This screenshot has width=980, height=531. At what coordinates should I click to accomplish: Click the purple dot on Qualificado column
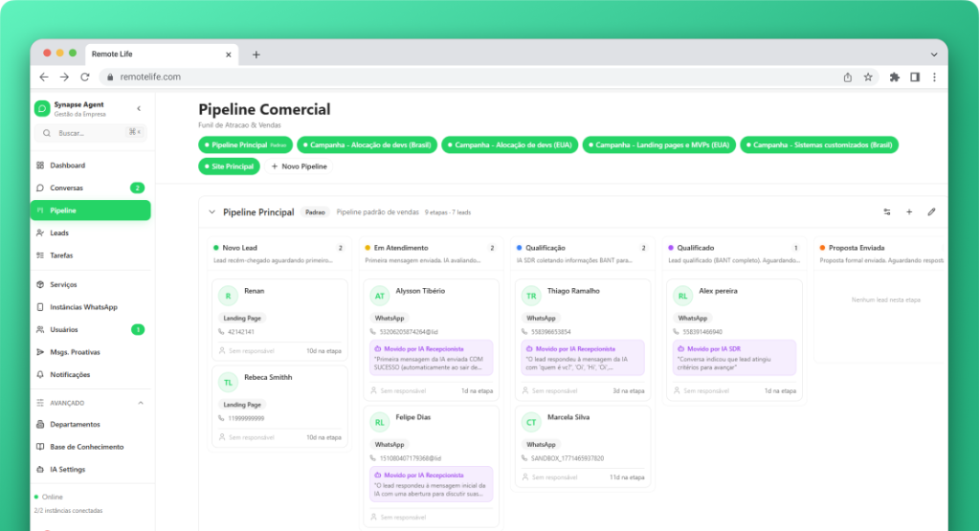tap(671, 248)
